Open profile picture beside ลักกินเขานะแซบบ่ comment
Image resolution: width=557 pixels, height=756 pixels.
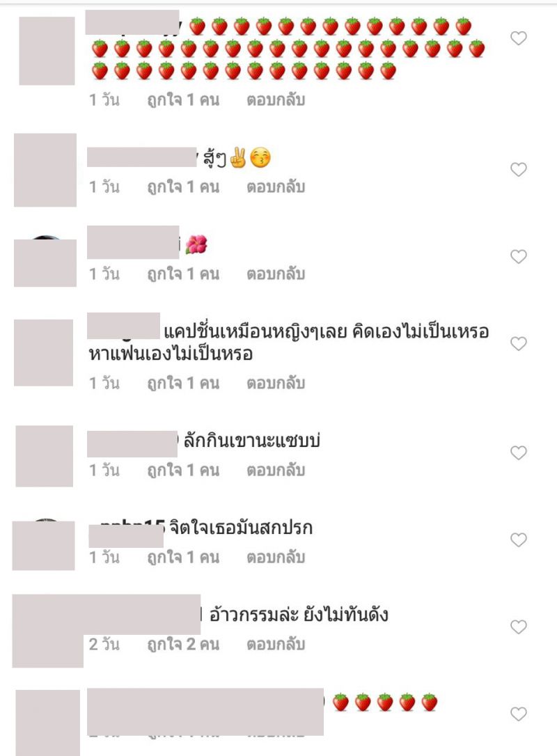(45, 456)
